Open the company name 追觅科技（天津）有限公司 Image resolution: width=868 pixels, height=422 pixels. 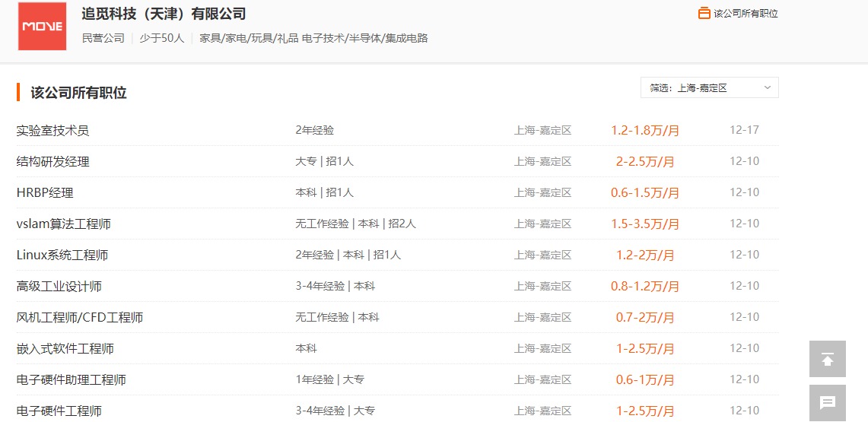pyautogui.click(x=164, y=14)
